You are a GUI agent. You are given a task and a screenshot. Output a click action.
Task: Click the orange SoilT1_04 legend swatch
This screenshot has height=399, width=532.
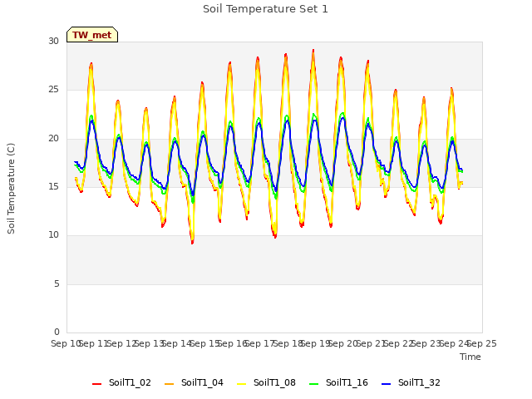click(x=169, y=384)
